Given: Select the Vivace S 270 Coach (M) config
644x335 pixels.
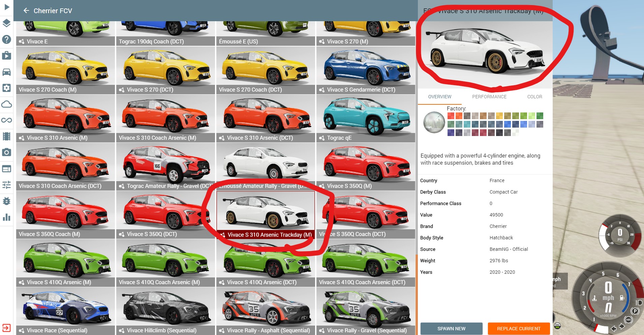Looking at the screenshot, I should click(x=65, y=70).
